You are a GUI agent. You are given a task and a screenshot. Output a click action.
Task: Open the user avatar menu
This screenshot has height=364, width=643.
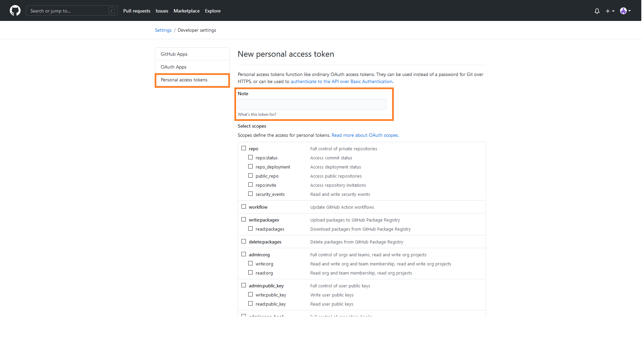pyautogui.click(x=625, y=11)
